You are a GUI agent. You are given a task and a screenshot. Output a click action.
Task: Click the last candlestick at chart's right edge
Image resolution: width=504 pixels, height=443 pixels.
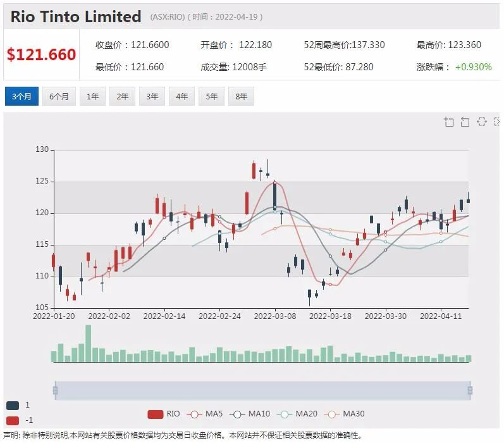click(469, 200)
